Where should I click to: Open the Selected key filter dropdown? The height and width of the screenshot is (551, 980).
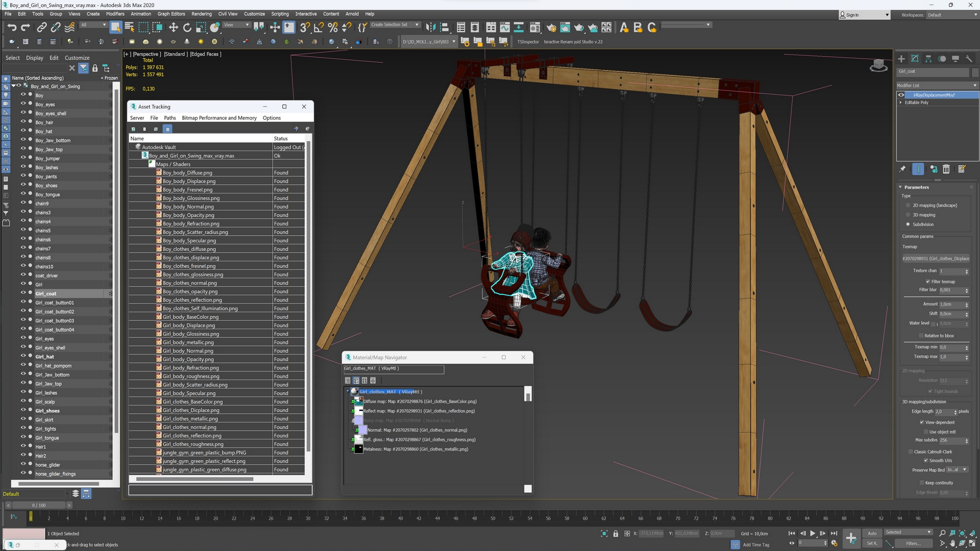coord(909,532)
